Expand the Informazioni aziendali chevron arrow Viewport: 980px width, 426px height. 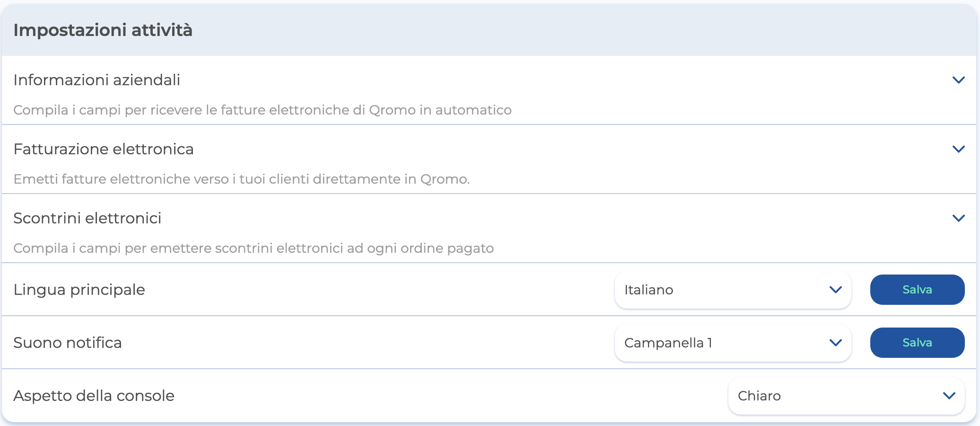pos(958,80)
